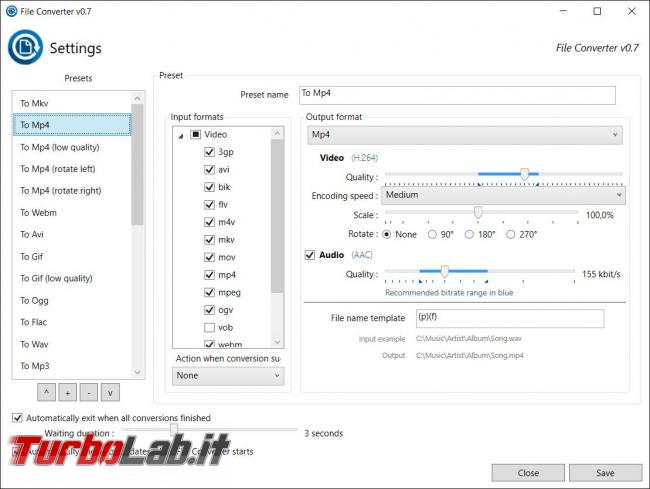Open the action when conversion succeeds dropdown
The width and height of the screenshot is (650, 489).
click(x=228, y=375)
